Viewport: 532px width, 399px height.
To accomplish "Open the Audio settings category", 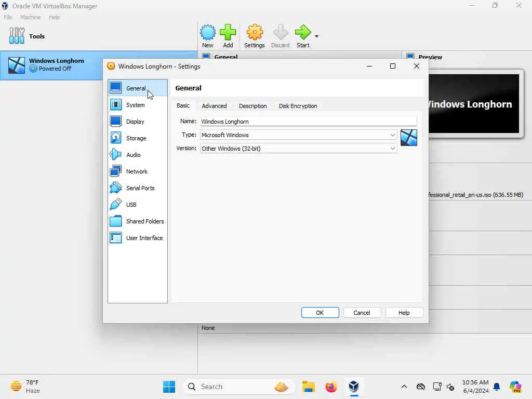I will tap(137, 155).
